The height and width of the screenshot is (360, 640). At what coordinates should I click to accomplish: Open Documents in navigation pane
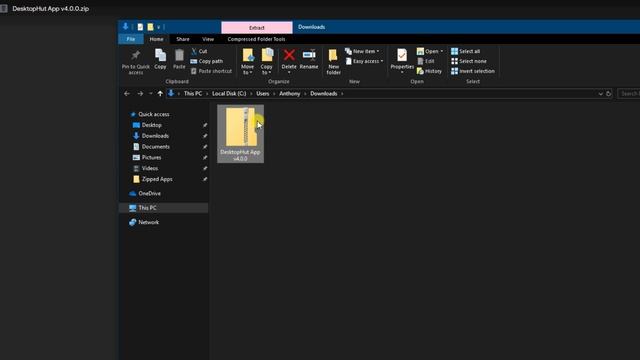click(x=156, y=147)
